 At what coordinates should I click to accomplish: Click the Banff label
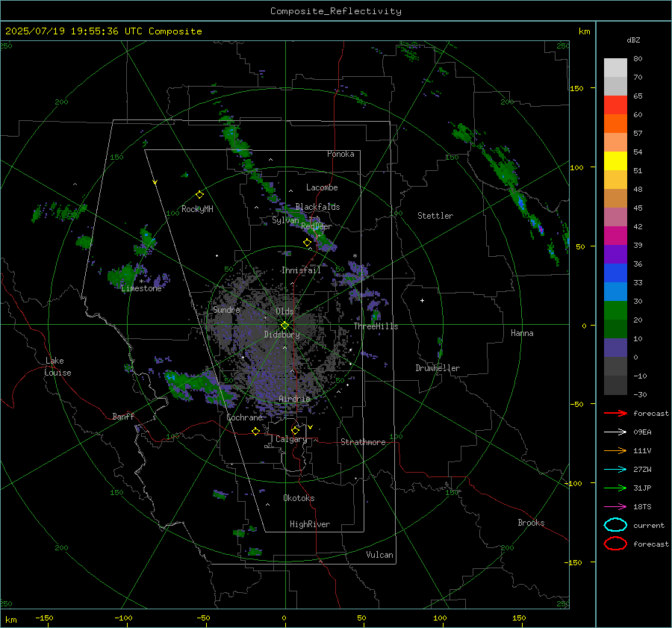[123, 417]
